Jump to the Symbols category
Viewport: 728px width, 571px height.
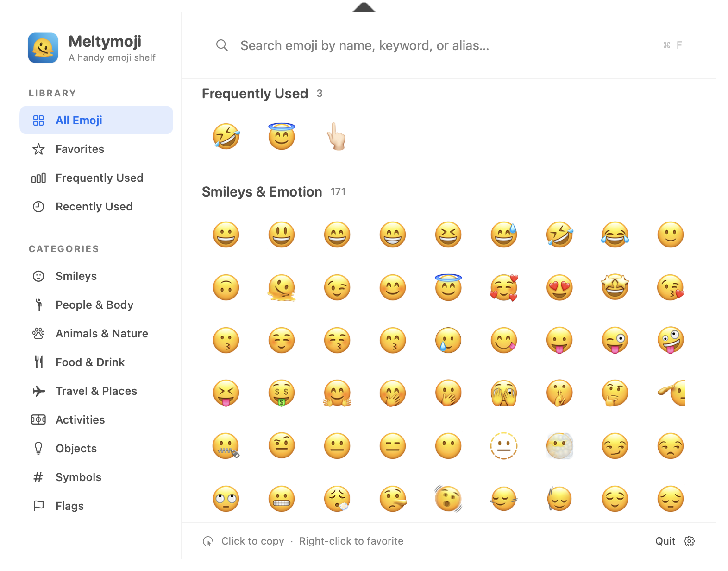pyautogui.click(x=96, y=477)
